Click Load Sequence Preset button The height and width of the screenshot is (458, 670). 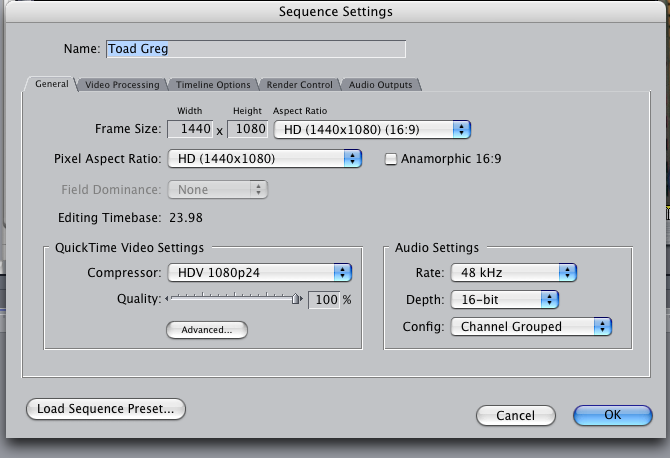coord(106,409)
